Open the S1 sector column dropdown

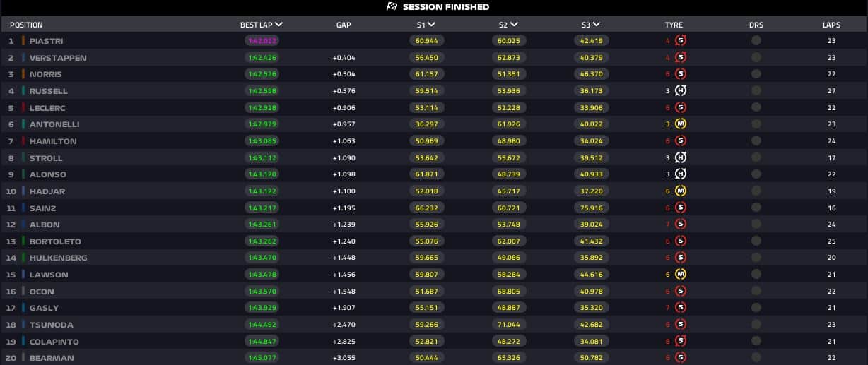click(432, 25)
